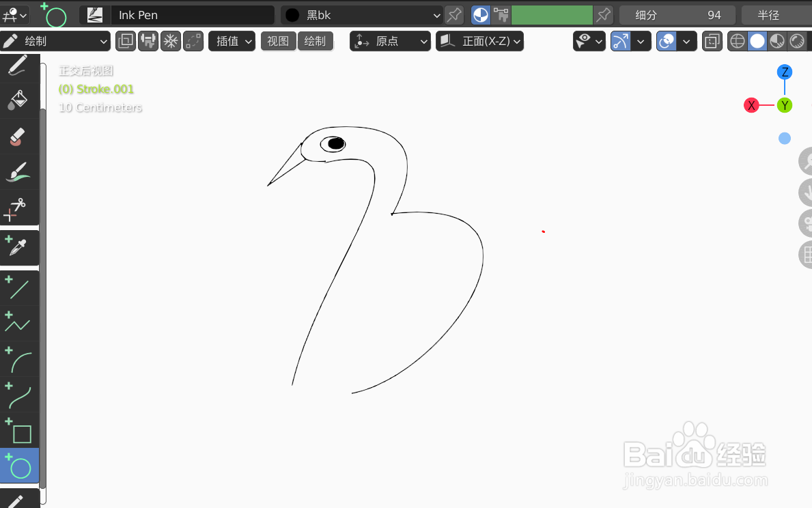Toggle weight data add icon
Screen dimensions: 812x508
pos(148,41)
